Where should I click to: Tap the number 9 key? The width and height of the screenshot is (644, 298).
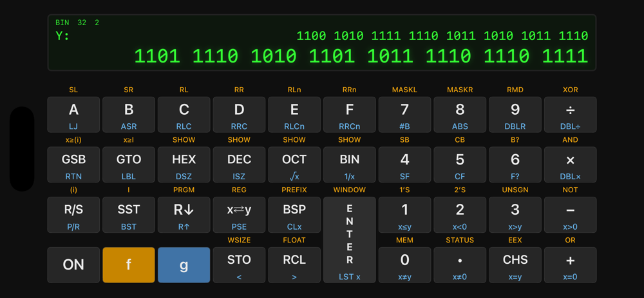[x=515, y=115]
